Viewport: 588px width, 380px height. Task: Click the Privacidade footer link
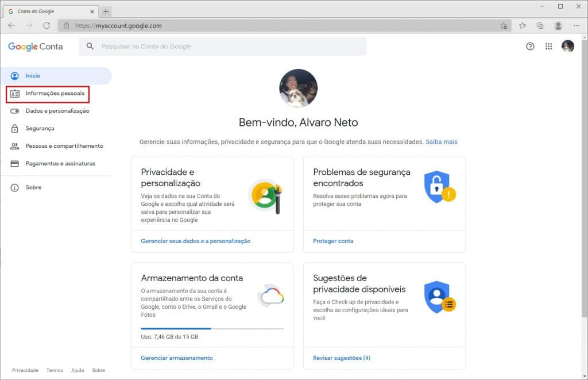tap(25, 370)
